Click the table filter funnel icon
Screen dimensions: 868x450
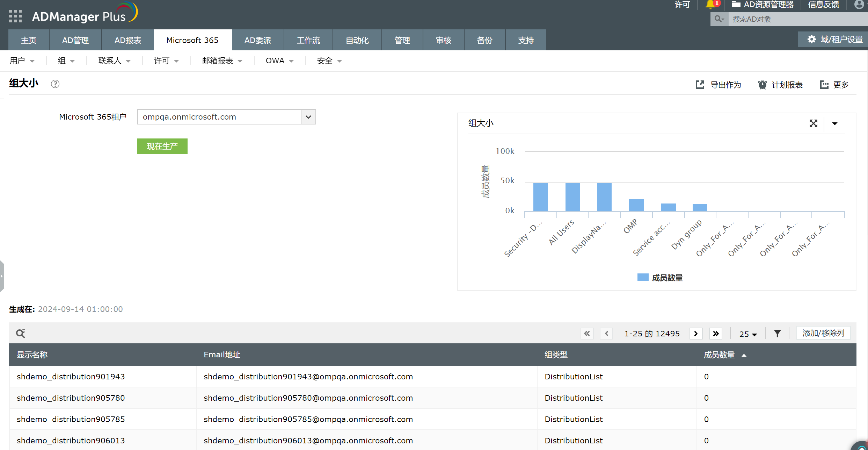[x=777, y=334]
